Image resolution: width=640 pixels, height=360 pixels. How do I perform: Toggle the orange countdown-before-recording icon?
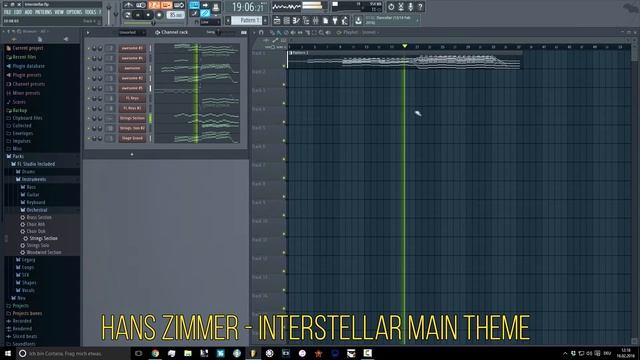pos(154,5)
